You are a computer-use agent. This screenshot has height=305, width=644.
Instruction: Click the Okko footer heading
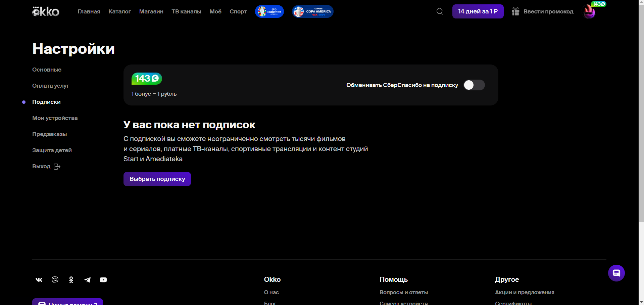coord(272,279)
